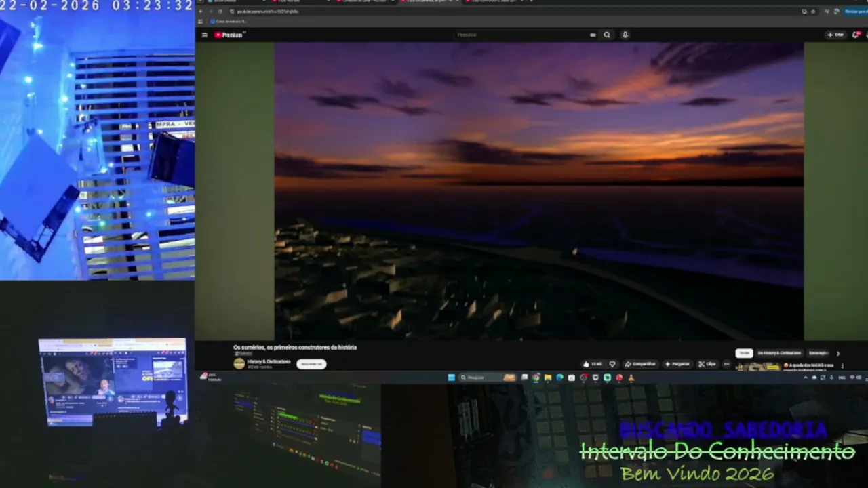Open options for the suggested video
Screen dimensions: 868x488
click(842, 366)
